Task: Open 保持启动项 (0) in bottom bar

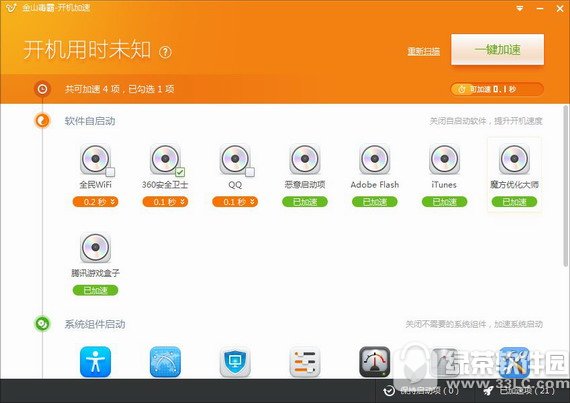Action: 422,391
